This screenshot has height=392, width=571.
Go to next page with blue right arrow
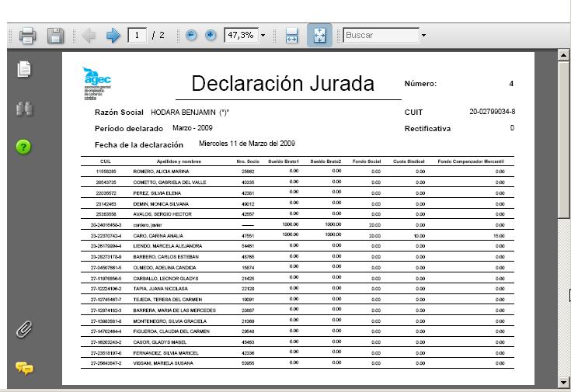pyautogui.click(x=113, y=35)
